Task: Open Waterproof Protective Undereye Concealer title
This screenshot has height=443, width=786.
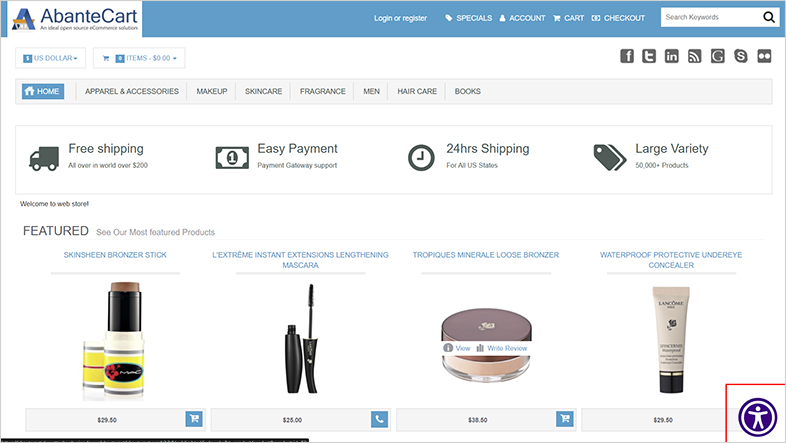Action: [x=671, y=260]
